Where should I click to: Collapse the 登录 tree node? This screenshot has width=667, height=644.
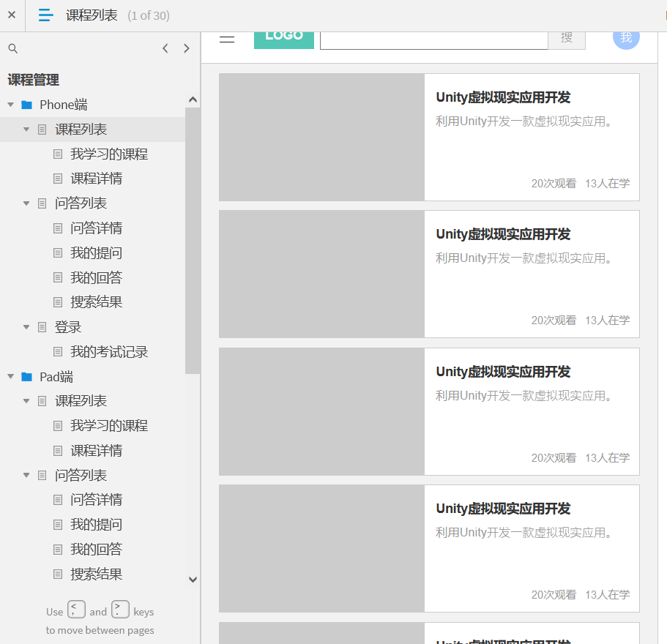(26, 327)
